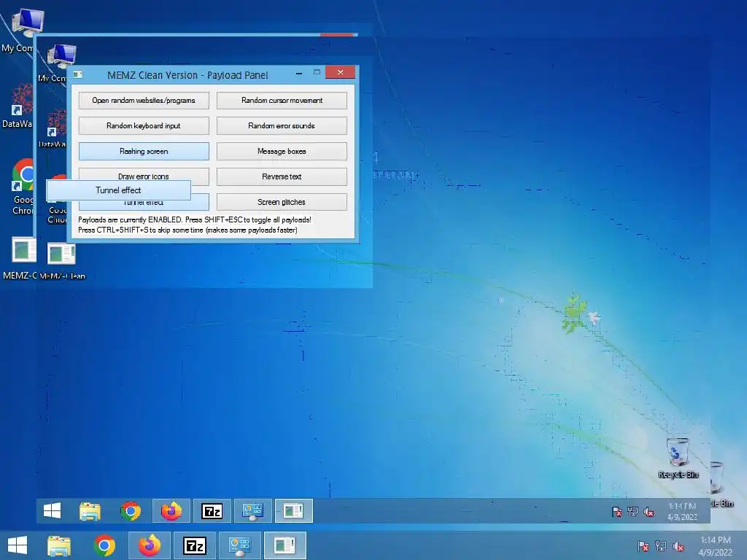Enable the Open random websites/programs payload
747x560 pixels.
[144, 101]
